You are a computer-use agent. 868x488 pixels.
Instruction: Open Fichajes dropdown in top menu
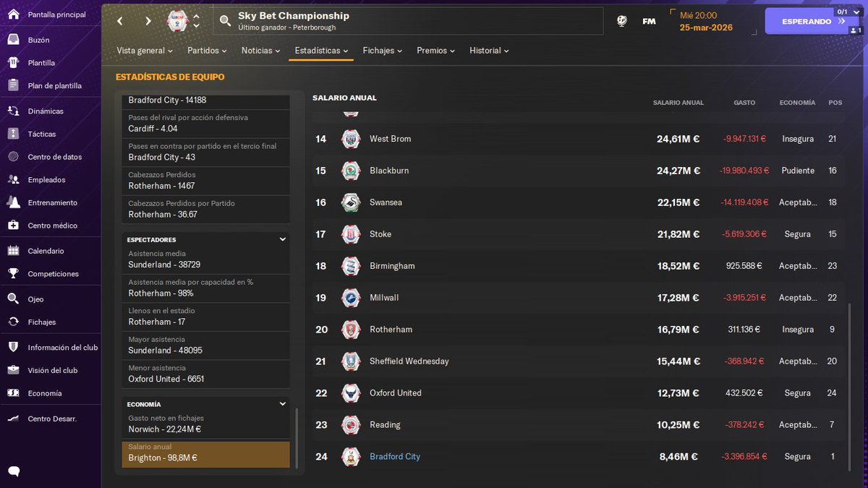coord(383,51)
